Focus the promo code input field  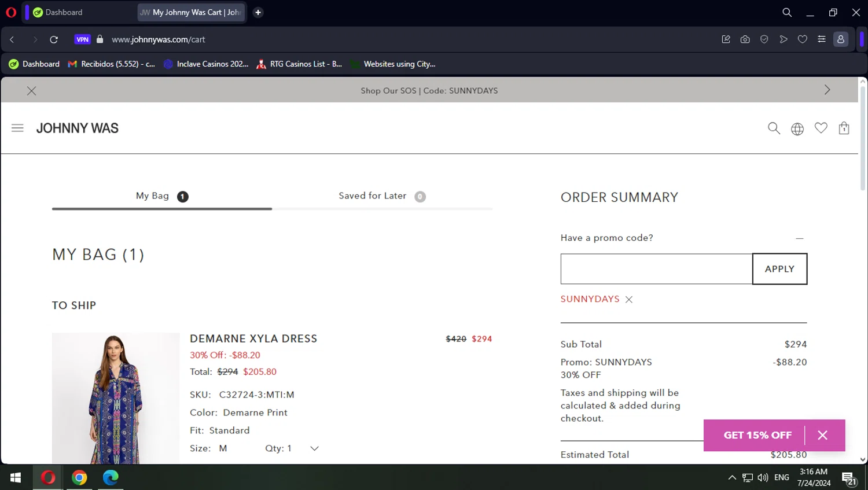coord(656,269)
